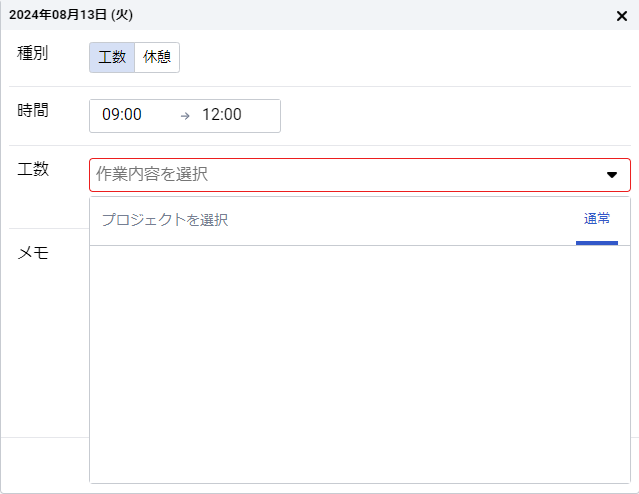This screenshot has height=494, width=639.
Task: Click the blue underline beneath 通常
Action: click(x=597, y=243)
